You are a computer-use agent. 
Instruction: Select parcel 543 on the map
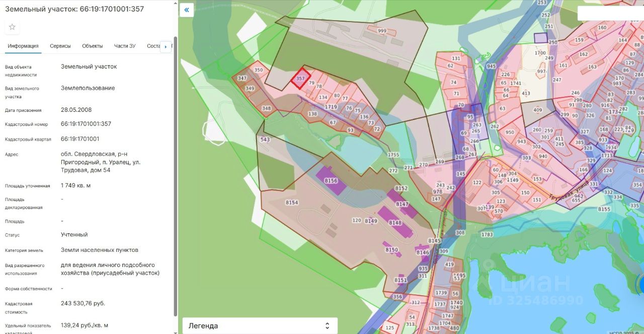tap(265, 140)
